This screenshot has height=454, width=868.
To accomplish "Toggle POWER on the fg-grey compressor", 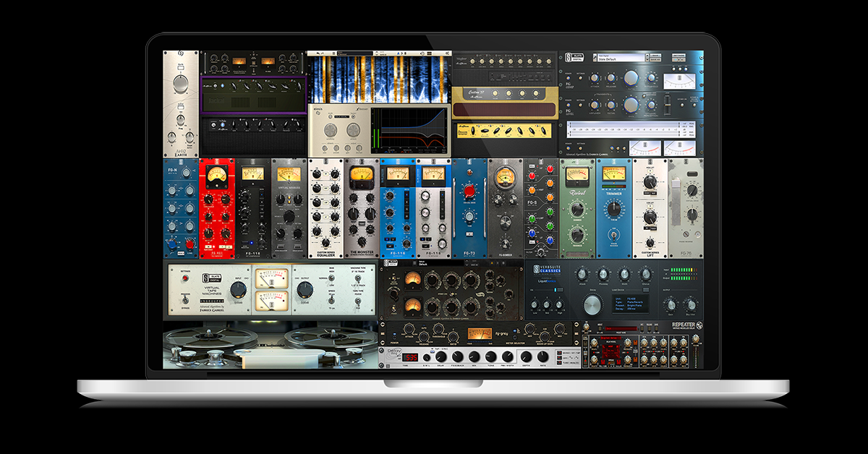I will point(394,336).
